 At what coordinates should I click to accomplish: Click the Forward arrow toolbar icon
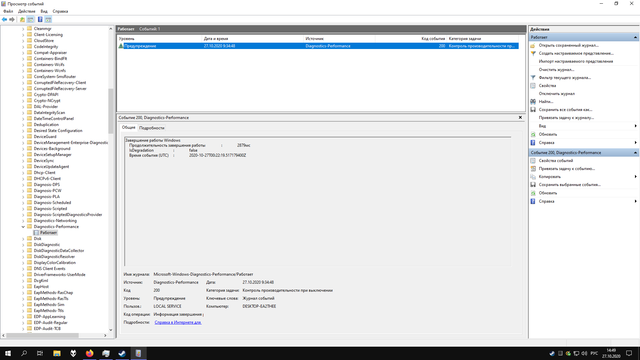click(12, 20)
